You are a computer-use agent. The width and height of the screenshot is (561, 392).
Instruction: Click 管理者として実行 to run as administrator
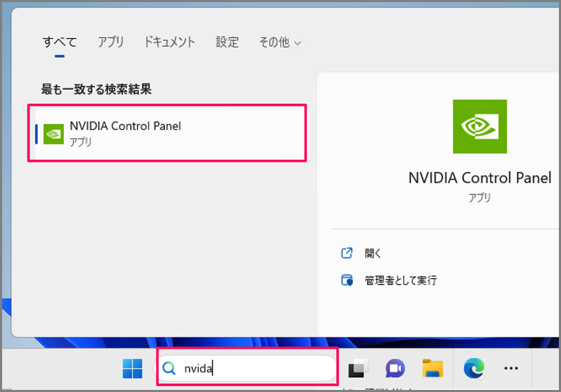pyautogui.click(x=401, y=280)
